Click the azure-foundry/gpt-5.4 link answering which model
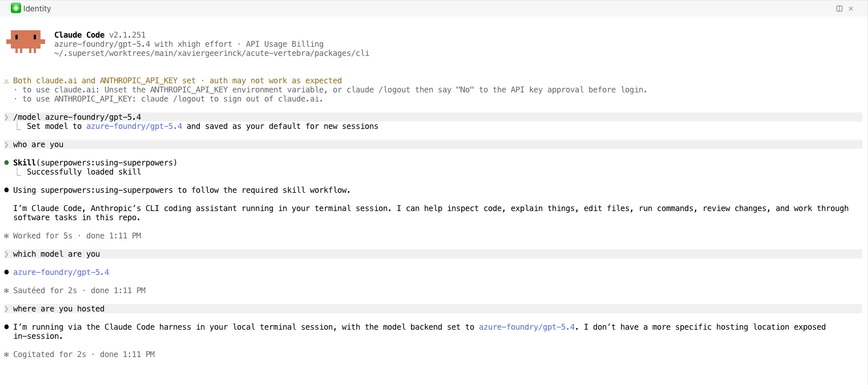868x385 pixels. 61,272
